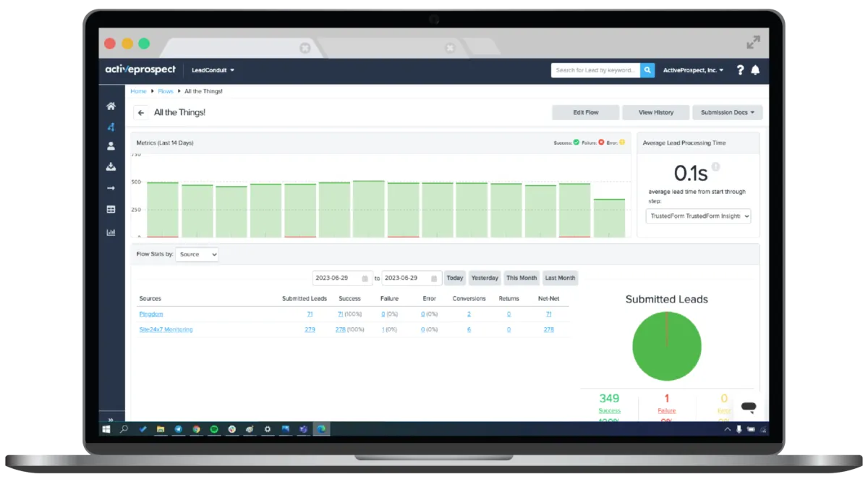Open the bar chart reports sidebar icon
The height and width of the screenshot is (482, 868).
(x=111, y=232)
